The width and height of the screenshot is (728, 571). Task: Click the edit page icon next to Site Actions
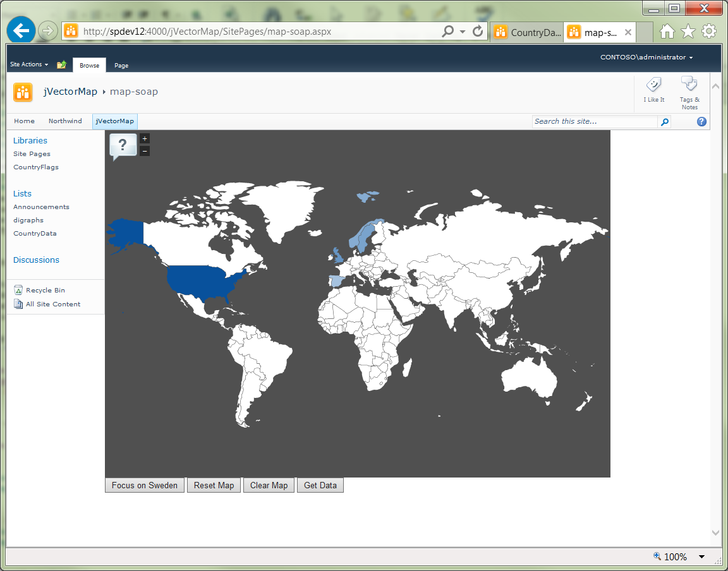61,64
